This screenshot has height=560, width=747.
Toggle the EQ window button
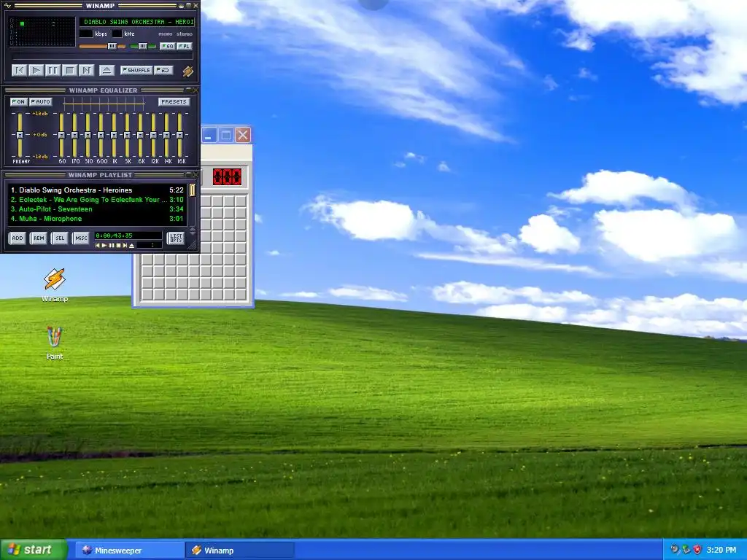click(167, 46)
